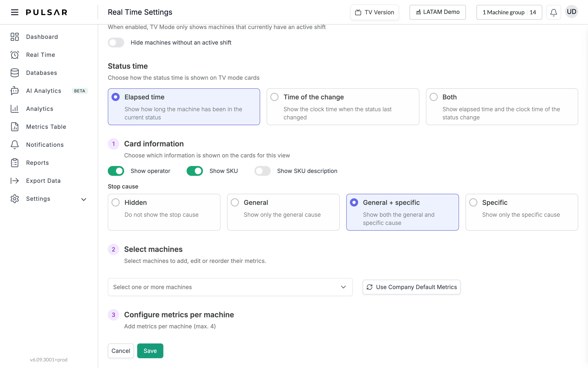The image size is (588, 368).
Task: Expand the Settings chevron in sidebar
Action: pos(84,199)
